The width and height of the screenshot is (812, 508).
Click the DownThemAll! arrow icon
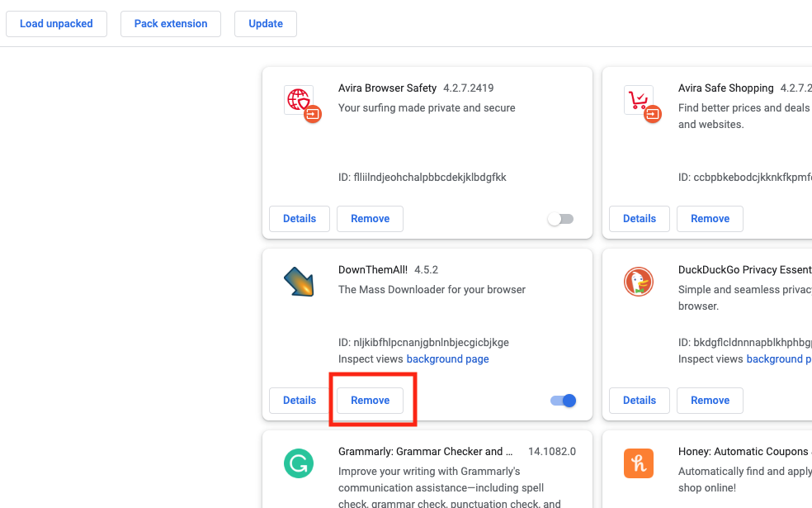[x=299, y=282]
